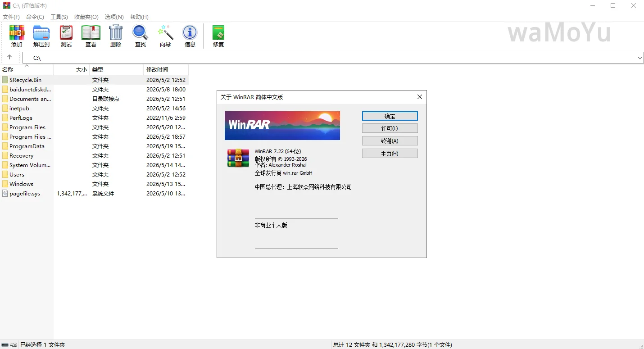Select the System Volum... folder row
This screenshot has width=644, height=349.
[94, 165]
